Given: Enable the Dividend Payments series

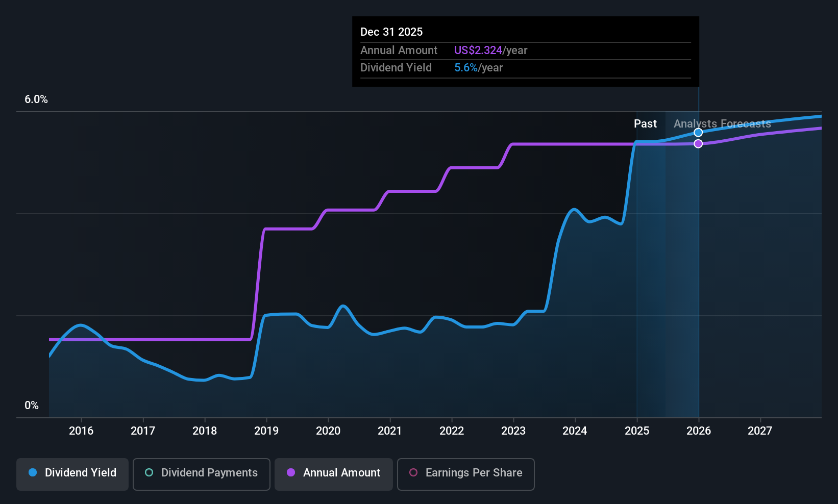Looking at the screenshot, I should click(202, 474).
